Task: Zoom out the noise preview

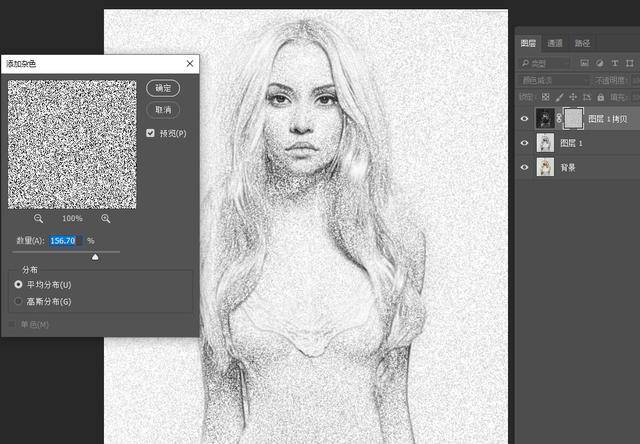Action: point(39,218)
